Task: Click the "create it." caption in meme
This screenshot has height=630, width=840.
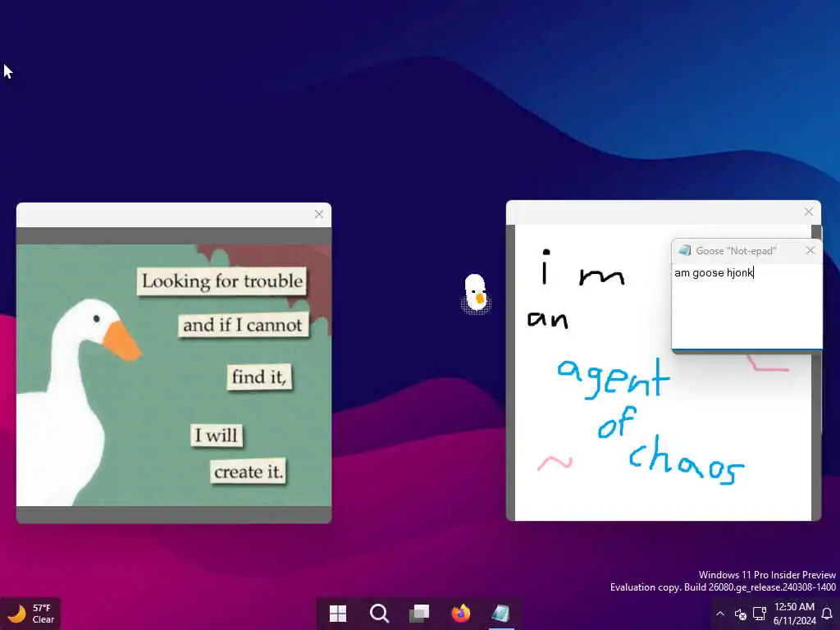Action: 248,472
